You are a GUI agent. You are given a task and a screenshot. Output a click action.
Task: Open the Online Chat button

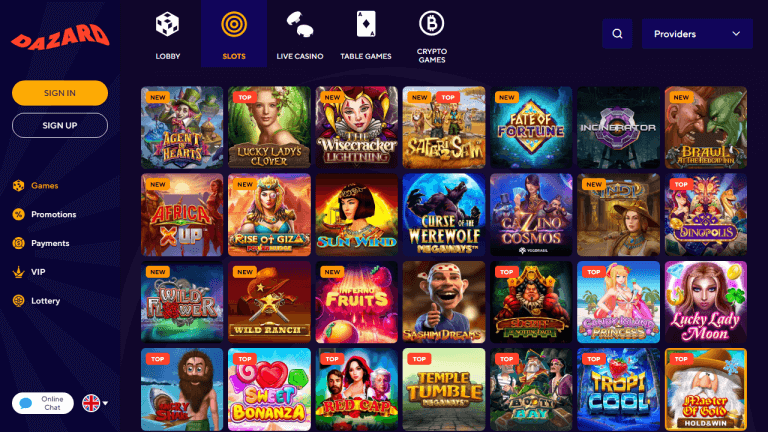coord(43,403)
